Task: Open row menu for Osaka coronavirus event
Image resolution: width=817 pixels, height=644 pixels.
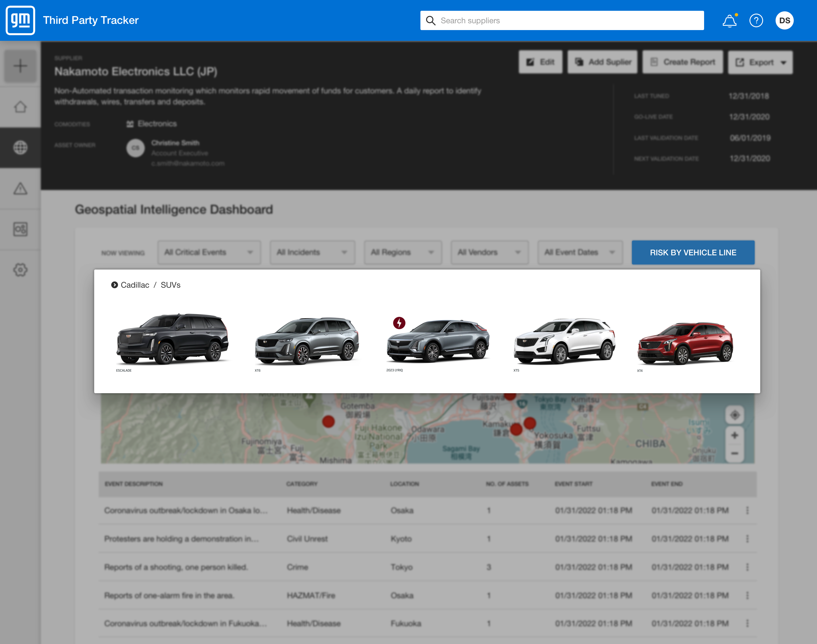Action: (747, 511)
